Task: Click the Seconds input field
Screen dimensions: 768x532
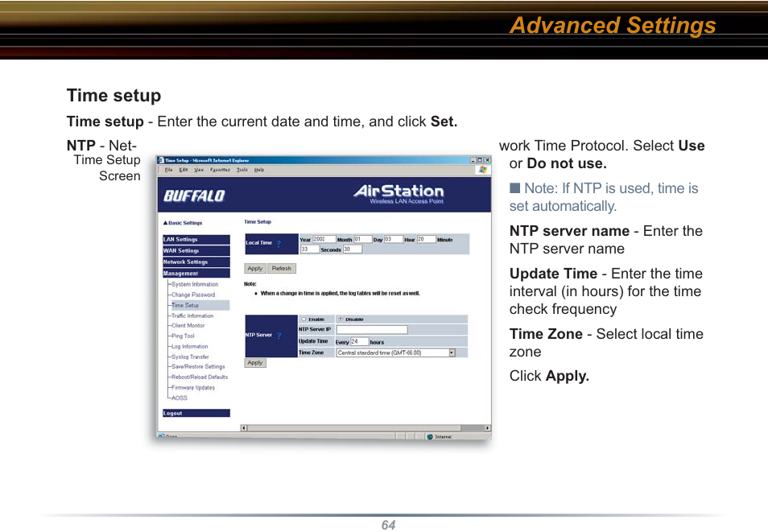Action: pos(352,250)
